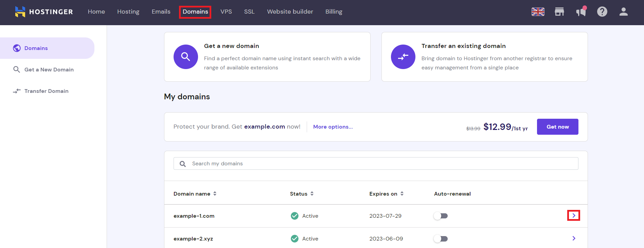The width and height of the screenshot is (644, 248).
Task: Click Transfer an existing domain card title
Action: [464, 46]
